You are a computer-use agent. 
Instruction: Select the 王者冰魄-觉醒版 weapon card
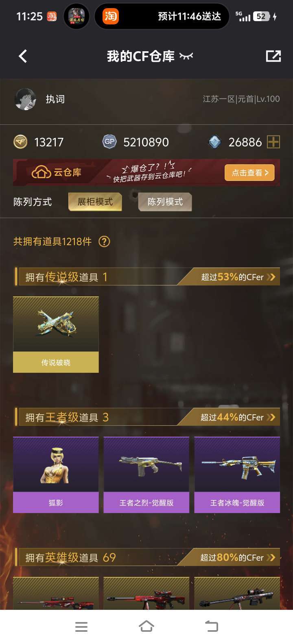(x=237, y=475)
